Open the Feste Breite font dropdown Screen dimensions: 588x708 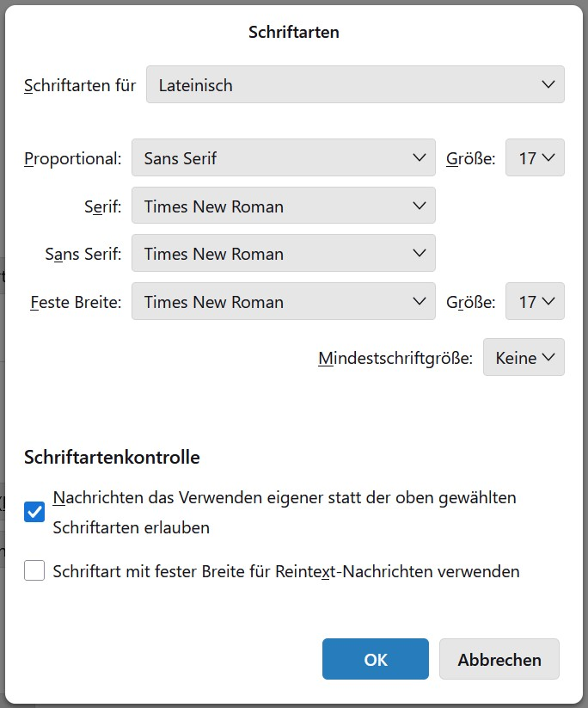point(283,302)
